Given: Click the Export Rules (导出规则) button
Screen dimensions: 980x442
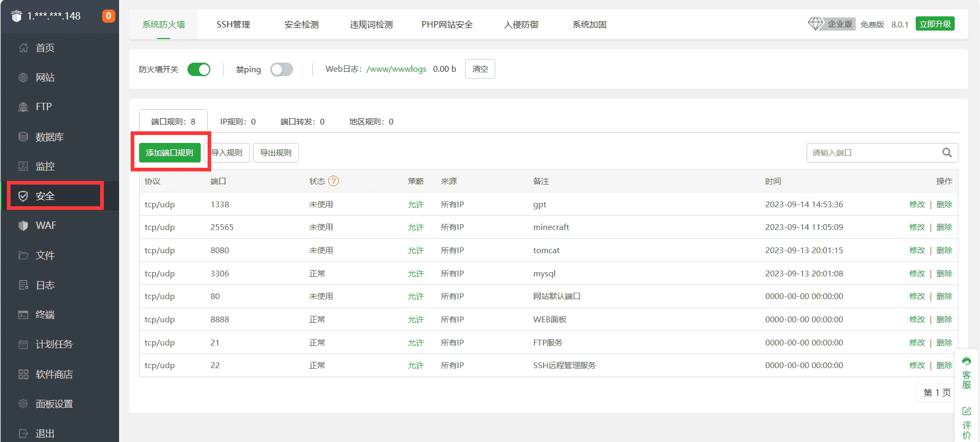Looking at the screenshot, I should [276, 152].
